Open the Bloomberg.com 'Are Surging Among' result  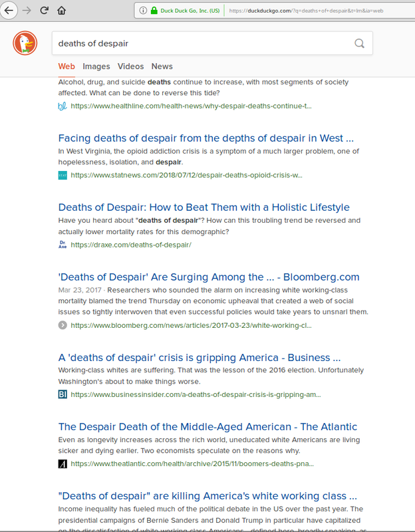coord(209,277)
